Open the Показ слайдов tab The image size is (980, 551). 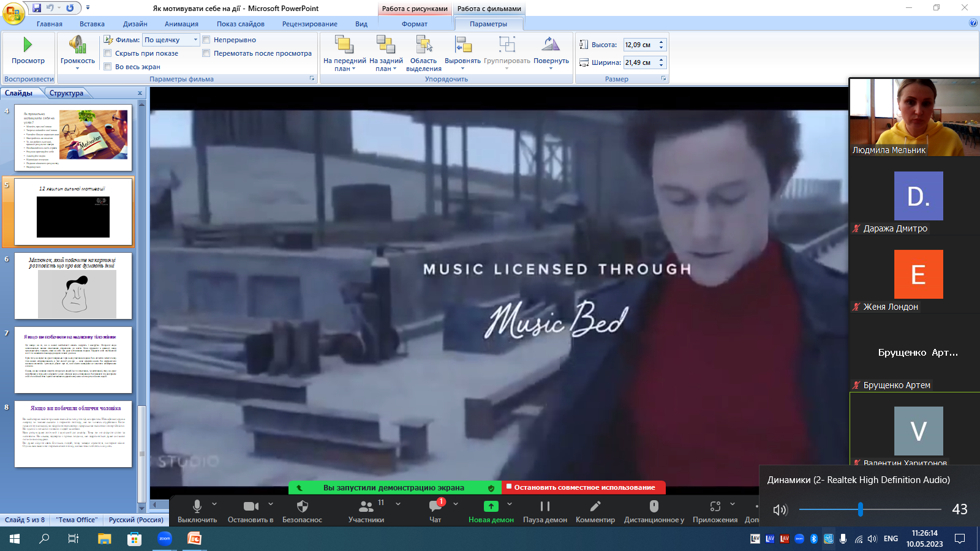pos(241,24)
